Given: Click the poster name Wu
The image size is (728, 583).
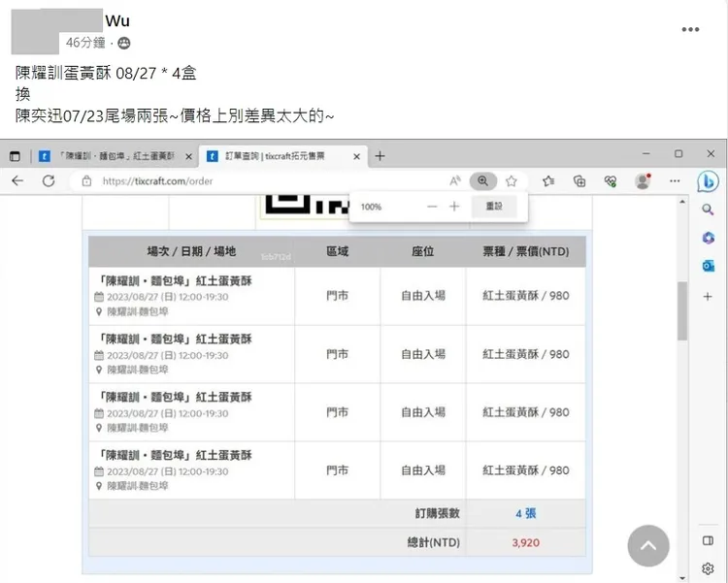Looking at the screenshot, I should [117, 21].
